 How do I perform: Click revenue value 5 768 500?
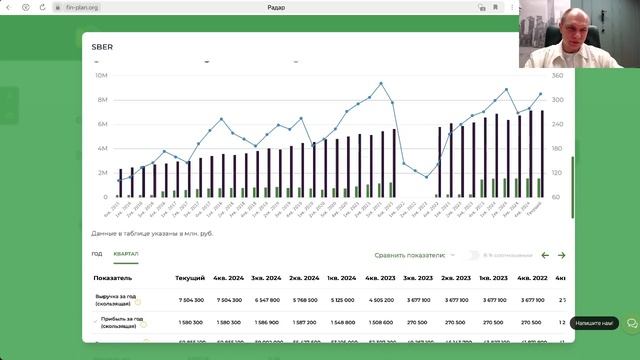tap(305, 300)
